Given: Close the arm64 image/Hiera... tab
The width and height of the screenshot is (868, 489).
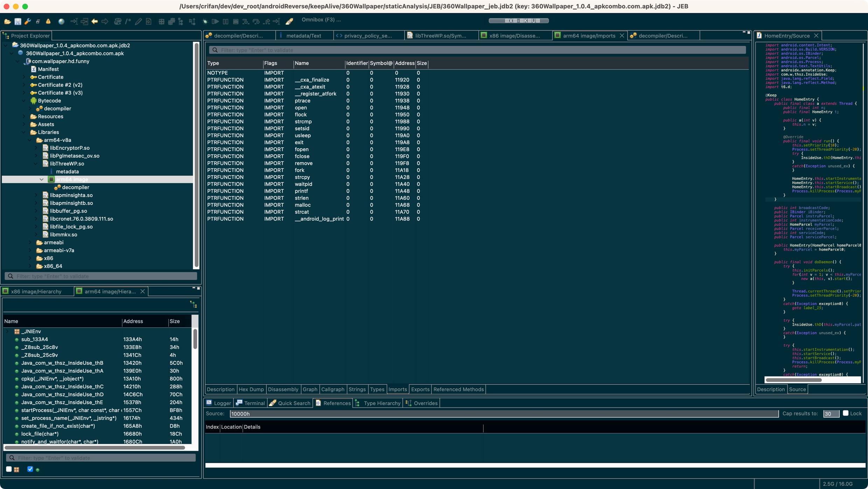Looking at the screenshot, I should (142, 291).
